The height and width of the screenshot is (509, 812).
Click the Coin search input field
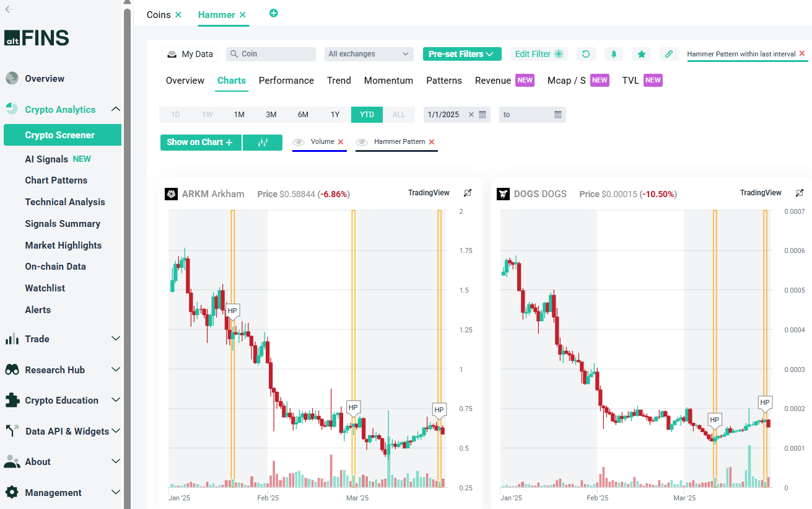coord(271,54)
